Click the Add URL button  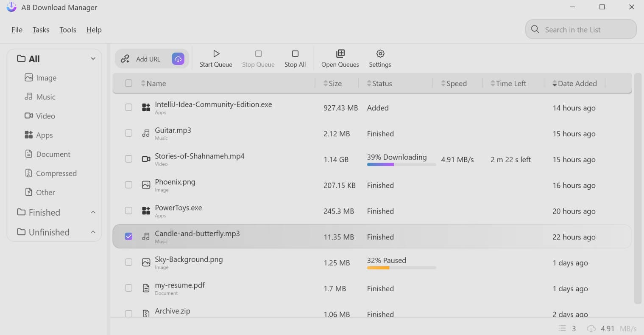pyautogui.click(x=143, y=59)
